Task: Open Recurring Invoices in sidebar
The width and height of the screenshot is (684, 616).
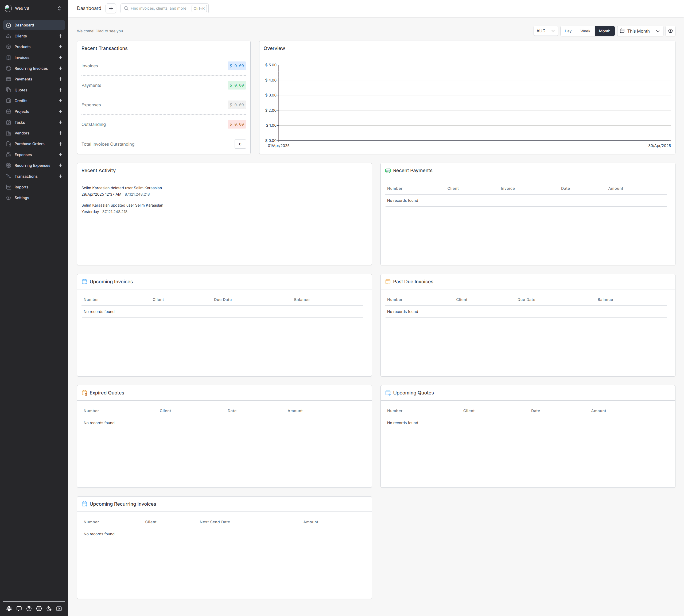Action: pyautogui.click(x=31, y=68)
